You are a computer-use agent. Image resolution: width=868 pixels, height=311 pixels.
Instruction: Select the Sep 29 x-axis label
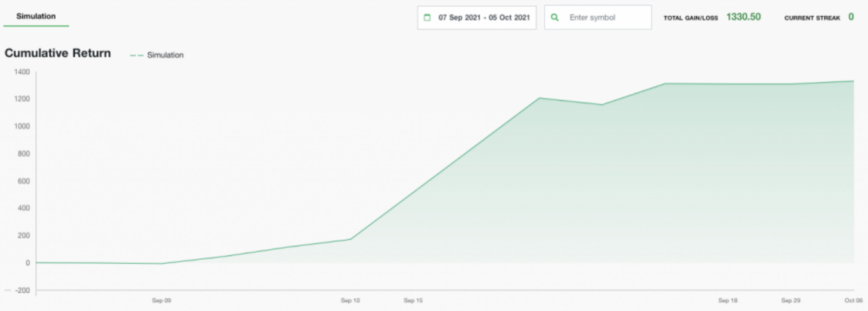point(791,300)
